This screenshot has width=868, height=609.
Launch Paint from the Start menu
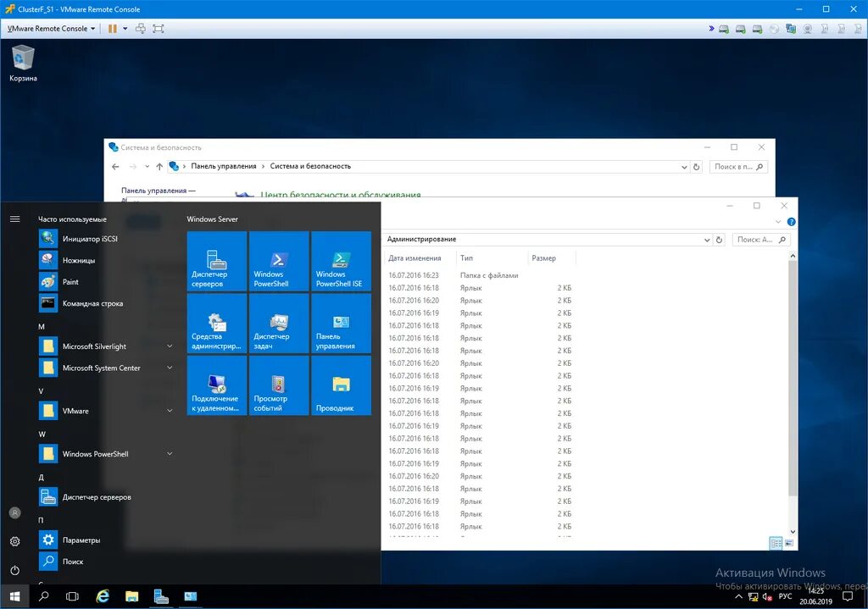105,281
